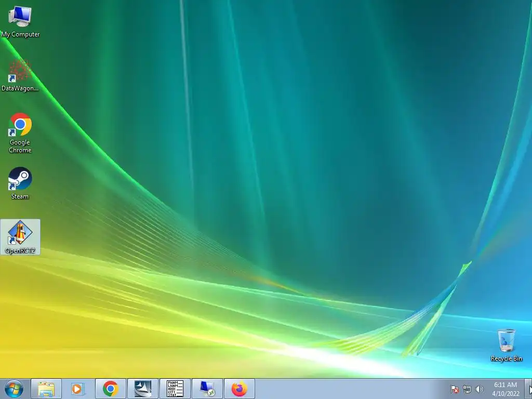532x399 pixels.
Task: Select the My Computer desktop icon
Action: [x=20, y=21]
